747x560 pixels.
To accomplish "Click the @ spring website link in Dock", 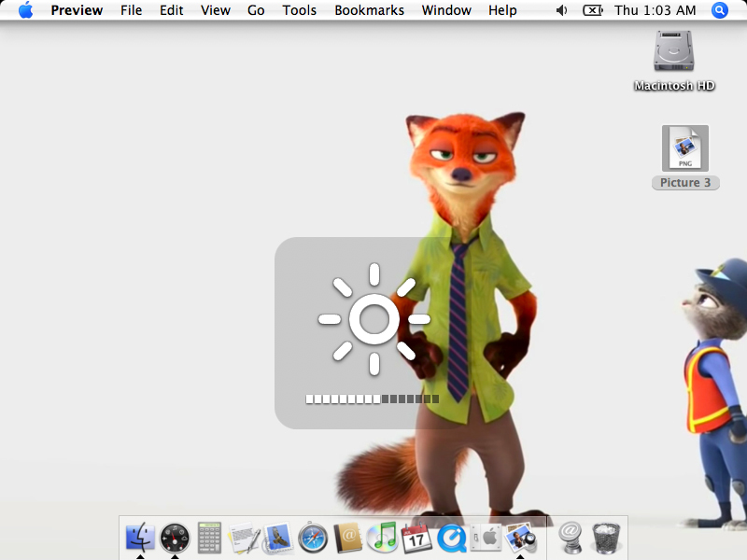I will 570,538.
